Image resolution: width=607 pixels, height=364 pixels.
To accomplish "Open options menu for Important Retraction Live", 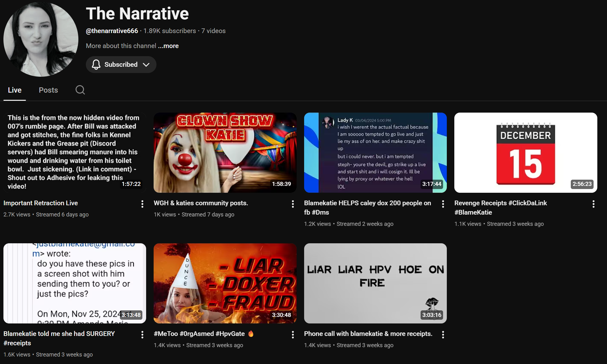I will click(x=142, y=204).
